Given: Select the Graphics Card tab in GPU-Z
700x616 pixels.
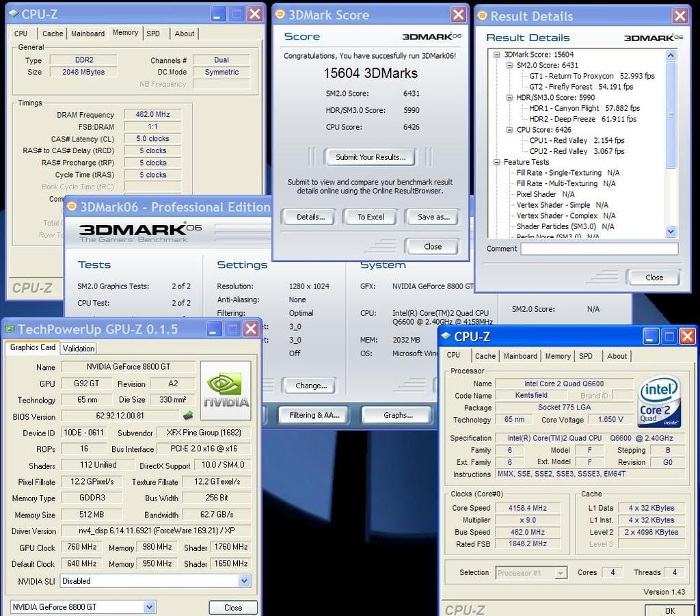Looking at the screenshot, I should 33,347.
